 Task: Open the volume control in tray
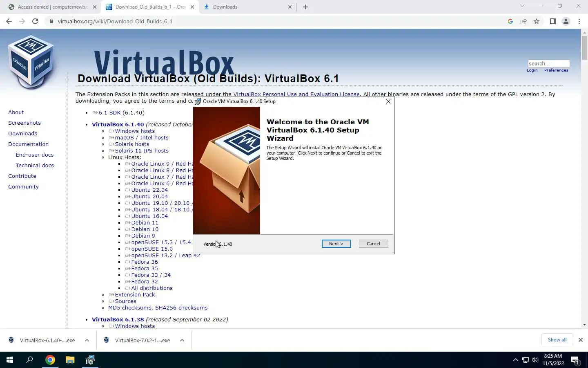point(535,360)
